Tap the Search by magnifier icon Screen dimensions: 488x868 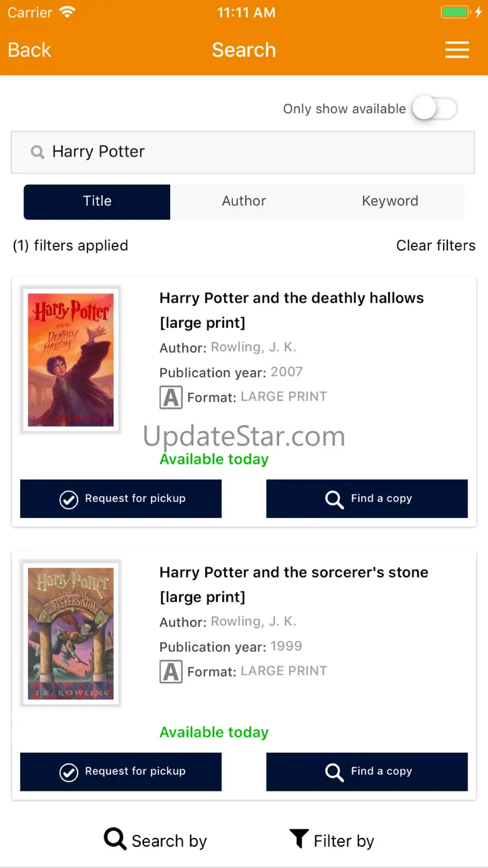click(x=115, y=839)
